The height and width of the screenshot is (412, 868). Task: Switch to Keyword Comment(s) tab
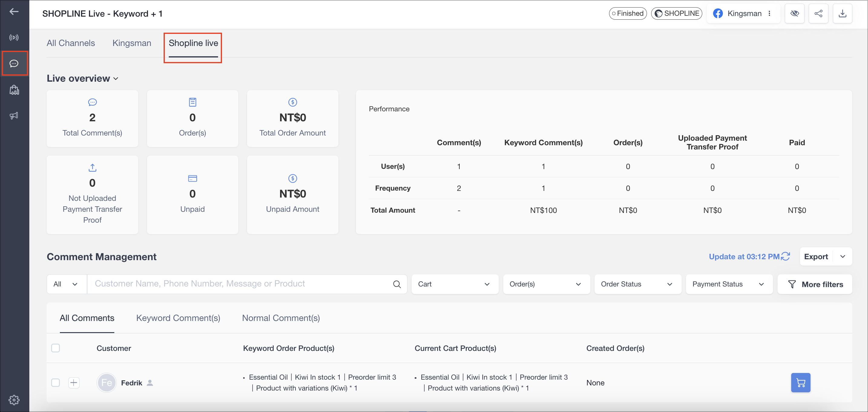click(178, 318)
